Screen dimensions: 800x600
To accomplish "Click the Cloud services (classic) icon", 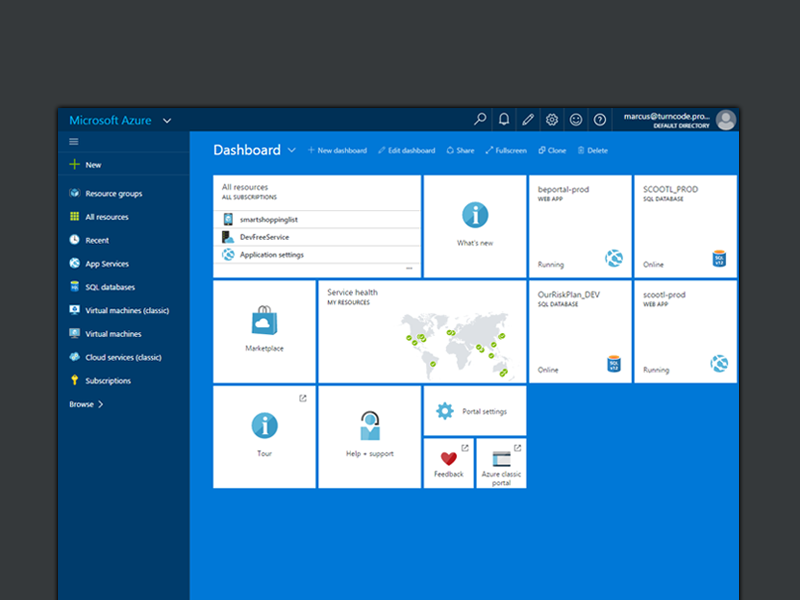I will click(x=74, y=357).
